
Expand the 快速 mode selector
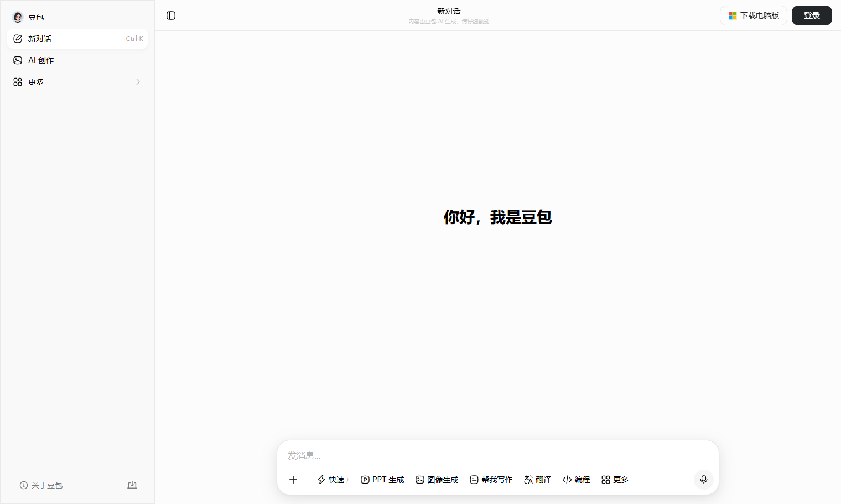point(333,480)
